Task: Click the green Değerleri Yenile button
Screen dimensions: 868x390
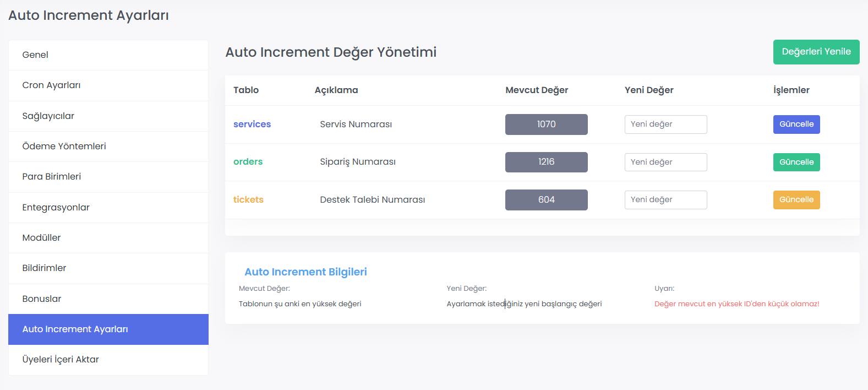Action: [816, 52]
